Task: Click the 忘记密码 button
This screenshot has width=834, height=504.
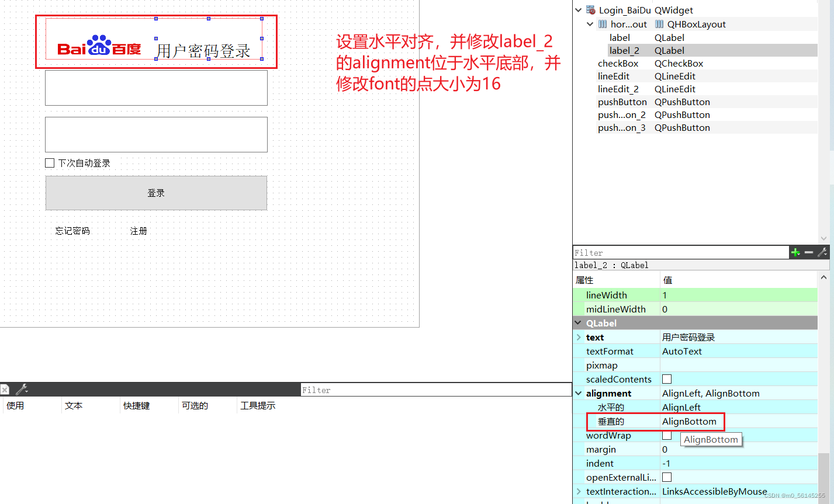Action: [x=72, y=231]
